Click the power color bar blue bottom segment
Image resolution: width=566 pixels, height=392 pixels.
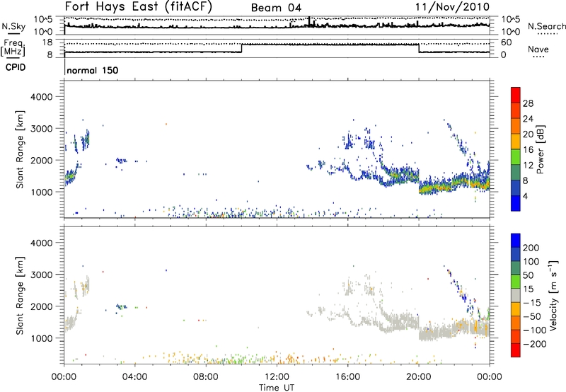[x=516, y=203]
